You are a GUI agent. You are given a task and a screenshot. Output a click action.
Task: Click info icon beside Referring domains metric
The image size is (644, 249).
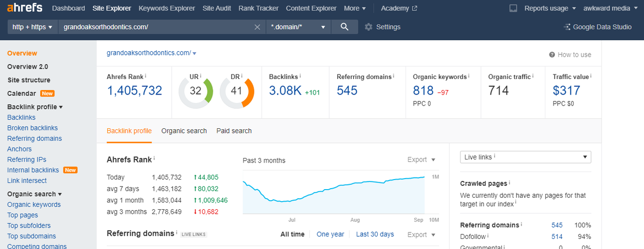(394, 76)
